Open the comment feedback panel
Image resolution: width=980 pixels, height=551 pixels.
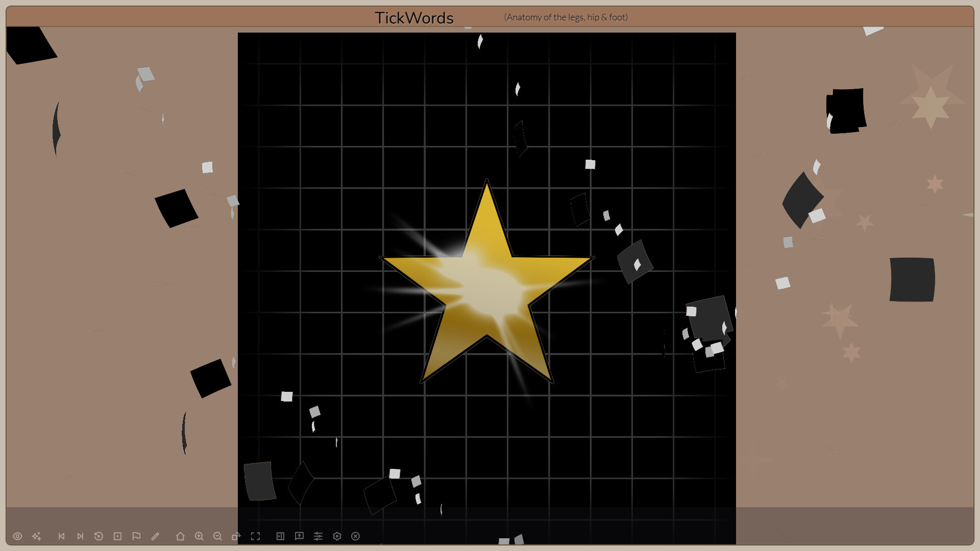pyautogui.click(x=300, y=536)
